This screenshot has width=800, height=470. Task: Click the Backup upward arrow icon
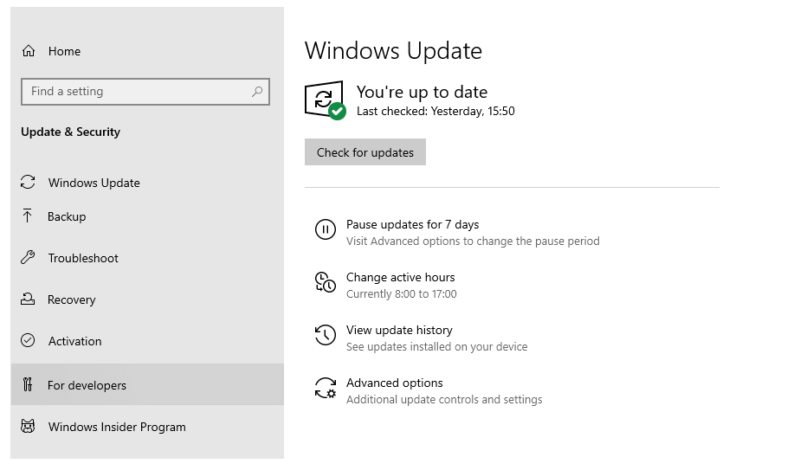(28, 216)
